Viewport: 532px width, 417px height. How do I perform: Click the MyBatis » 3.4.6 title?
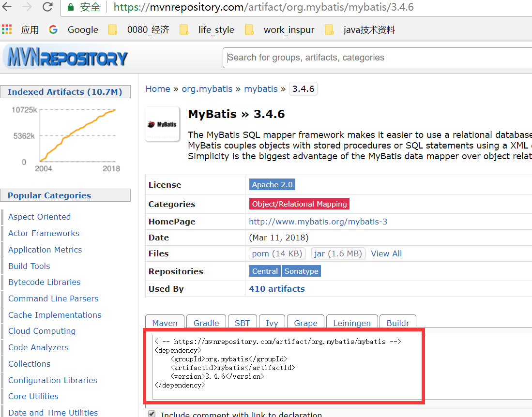click(237, 114)
